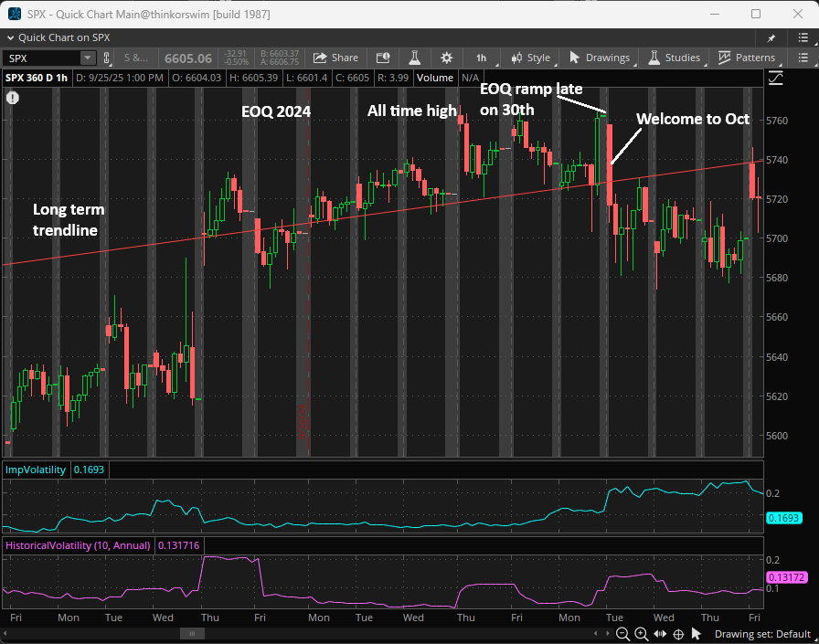Open the Drawing set: Default menu
Viewport: 819px width, 644px height.
762,634
